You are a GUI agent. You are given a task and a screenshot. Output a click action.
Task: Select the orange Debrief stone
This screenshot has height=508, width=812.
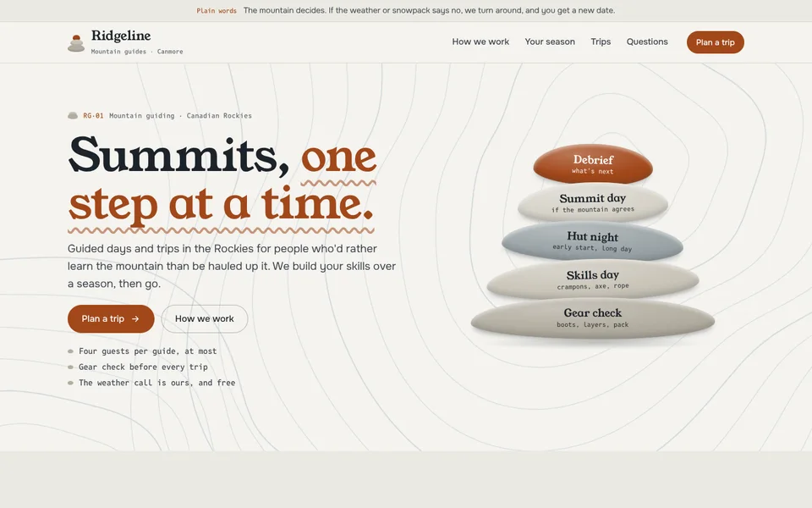[593, 163]
